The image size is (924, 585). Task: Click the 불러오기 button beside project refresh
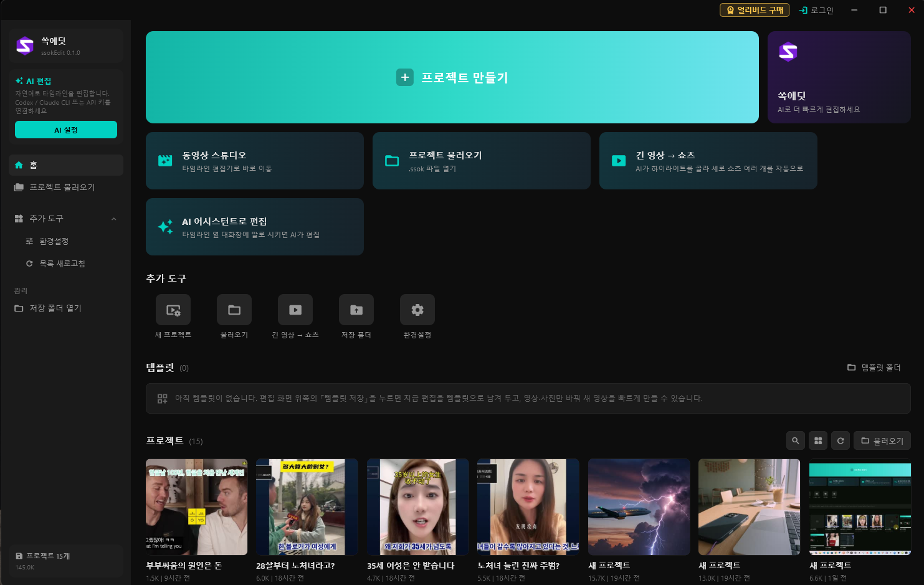point(882,440)
